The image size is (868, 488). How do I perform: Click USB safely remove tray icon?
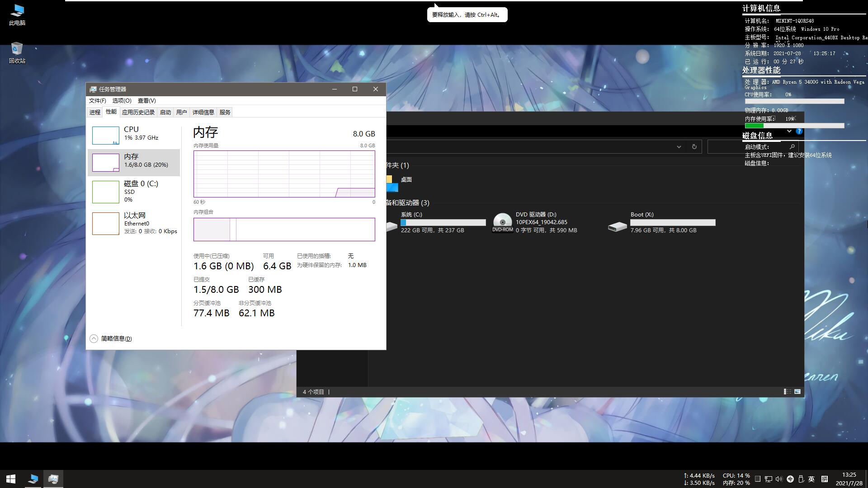tap(801, 479)
